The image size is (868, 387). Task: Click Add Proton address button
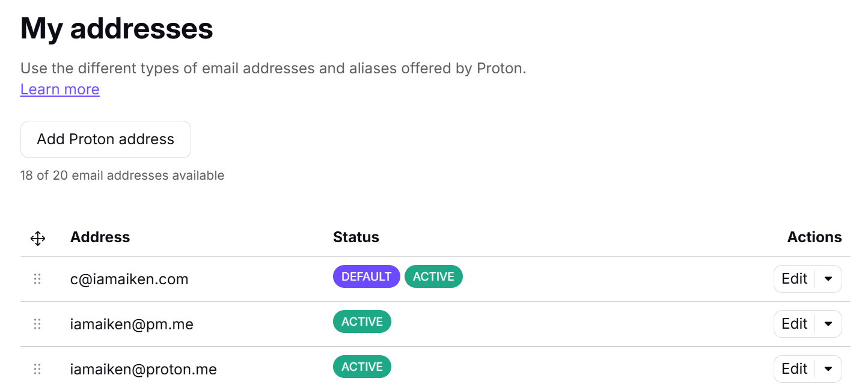point(106,139)
